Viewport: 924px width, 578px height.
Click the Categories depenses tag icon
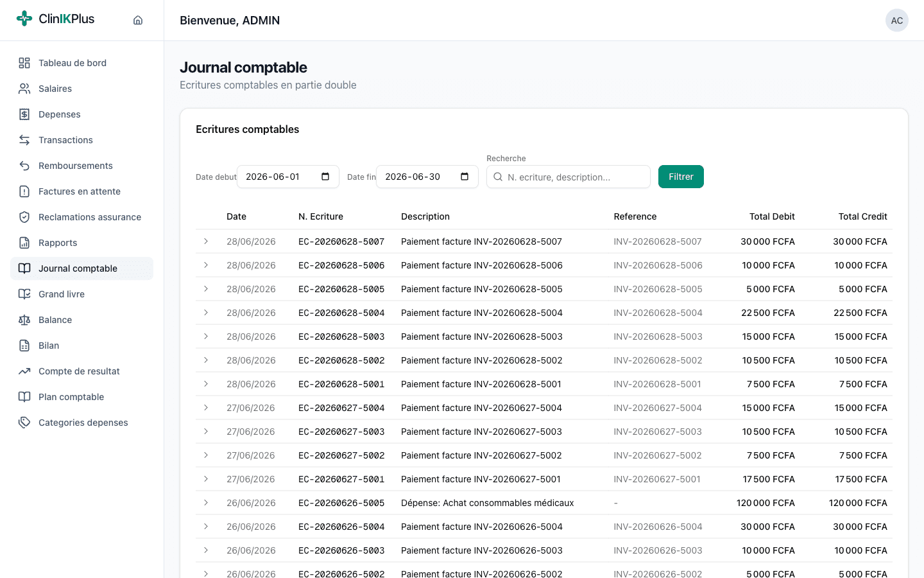pos(24,423)
